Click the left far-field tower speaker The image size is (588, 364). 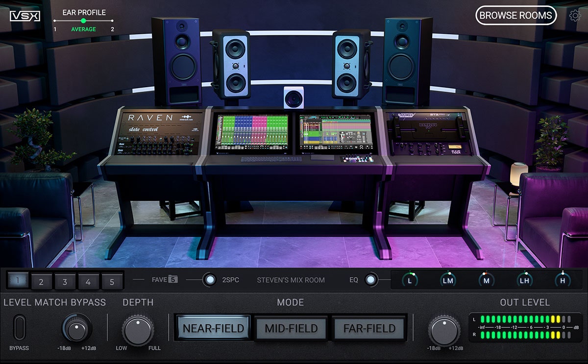coord(176,61)
